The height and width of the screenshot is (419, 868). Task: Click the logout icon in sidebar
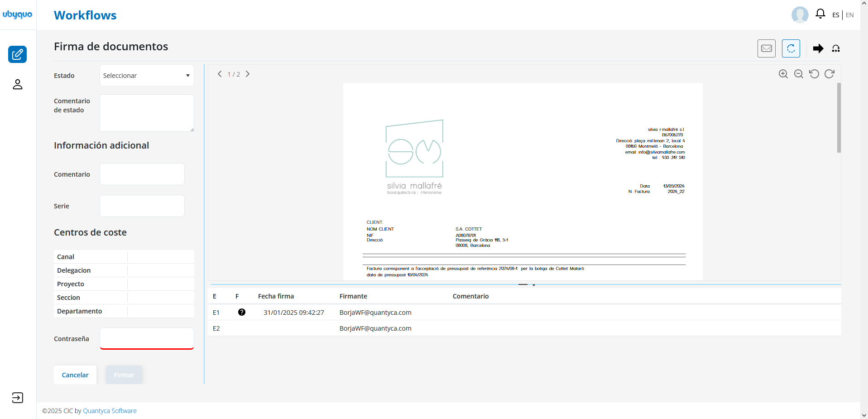[x=17, y=398]
